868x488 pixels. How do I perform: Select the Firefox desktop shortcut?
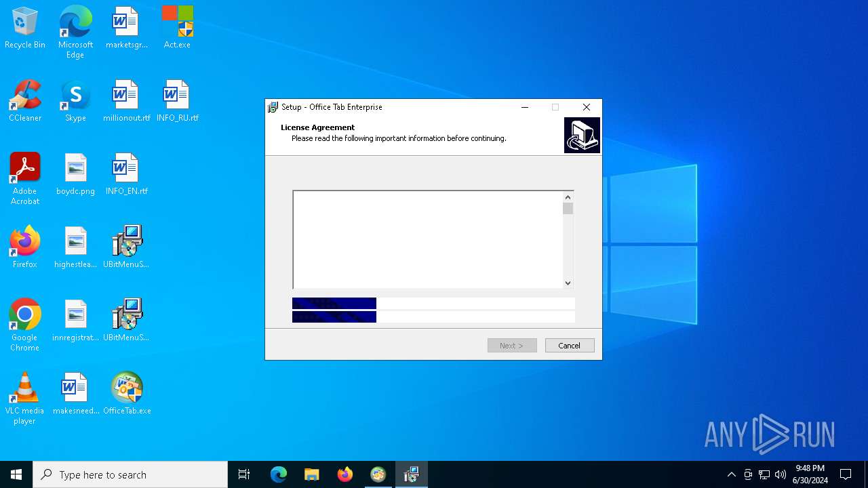coord(25,247)
